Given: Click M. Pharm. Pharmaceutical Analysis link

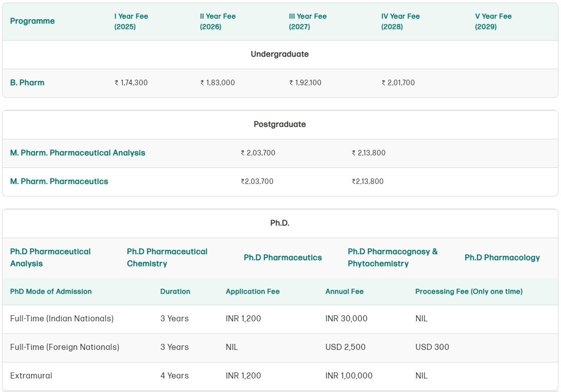Looking at the screenshot, I should point(78,153).
